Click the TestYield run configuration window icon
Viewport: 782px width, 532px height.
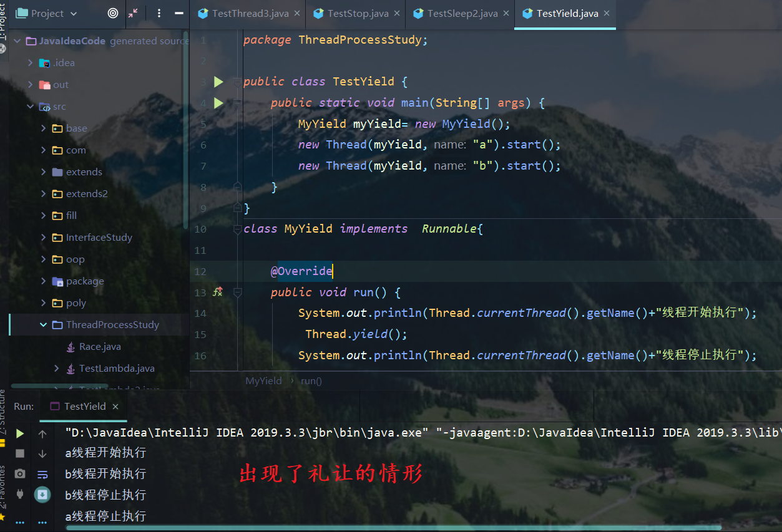point(54,406)
